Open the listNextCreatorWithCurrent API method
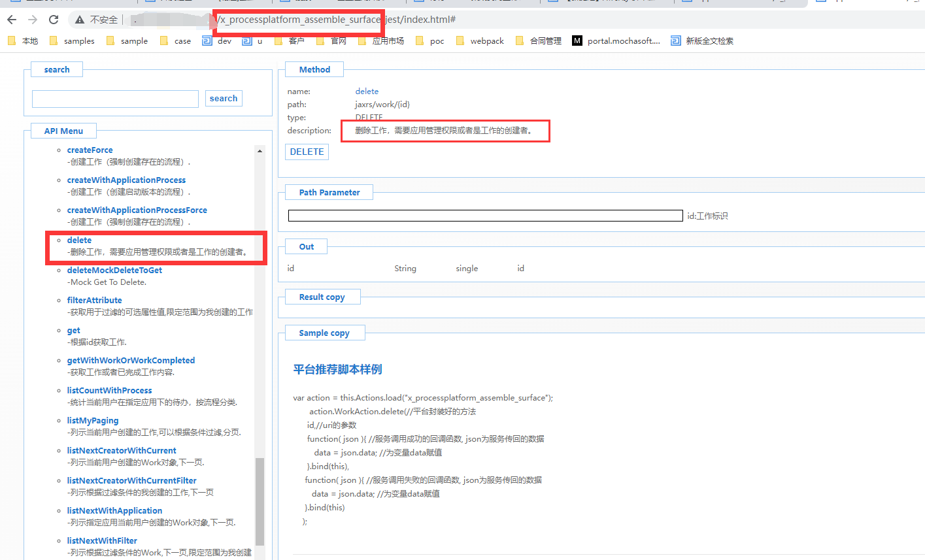The image size is (925, 560). click(x=122, y=450)
